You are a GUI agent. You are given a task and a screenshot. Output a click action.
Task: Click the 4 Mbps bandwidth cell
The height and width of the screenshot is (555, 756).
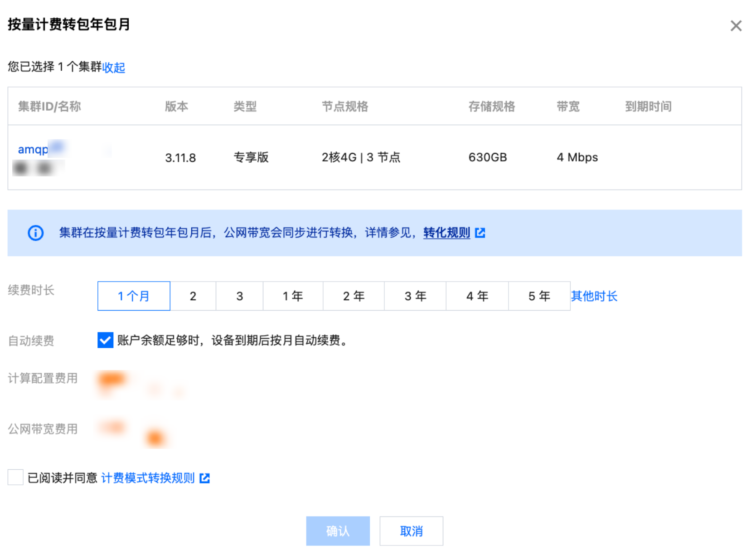tap(577, 157)
